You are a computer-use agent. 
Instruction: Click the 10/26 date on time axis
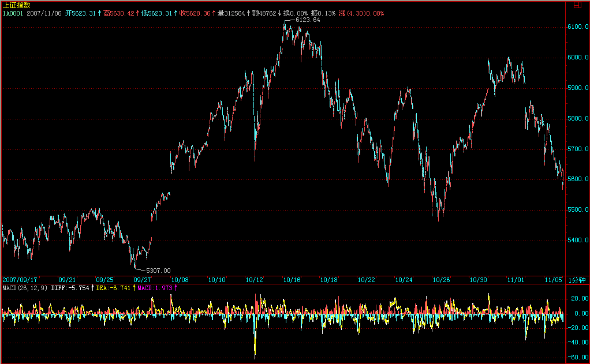[x=441, y=280]
